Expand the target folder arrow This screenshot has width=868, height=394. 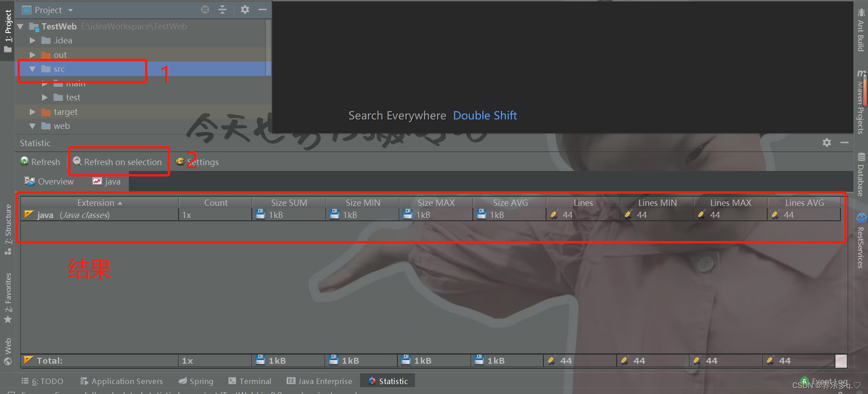33,112
